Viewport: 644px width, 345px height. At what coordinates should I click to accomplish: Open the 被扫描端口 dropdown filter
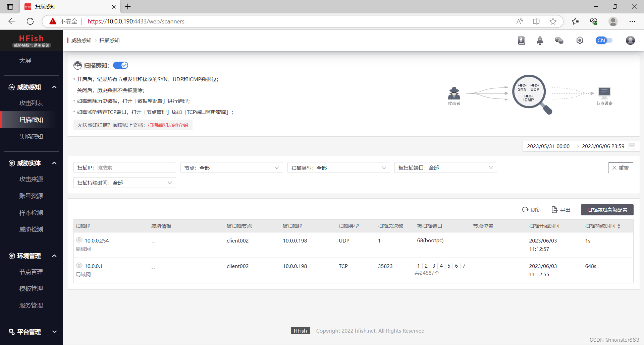446,167
